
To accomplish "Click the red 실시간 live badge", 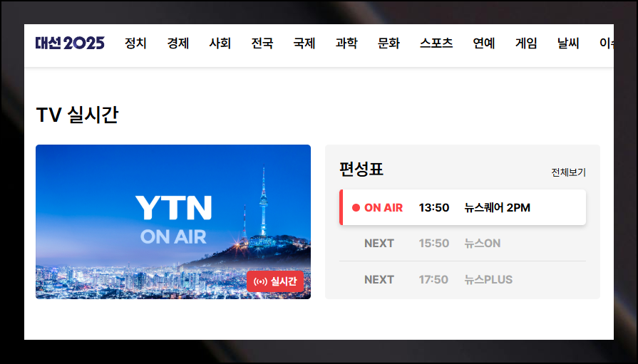I will (x=275, y=281).
